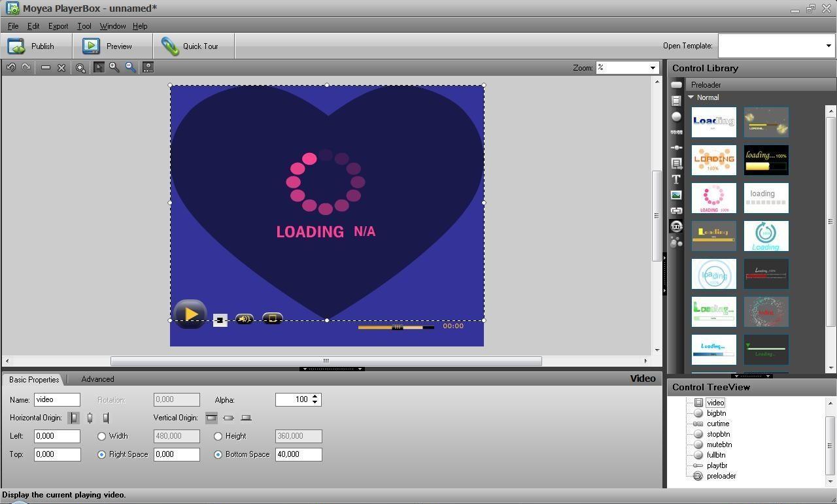This screenshot has height=504, width=837.
Task: Open the round button category icon
Action: click(x=676, y=116)
